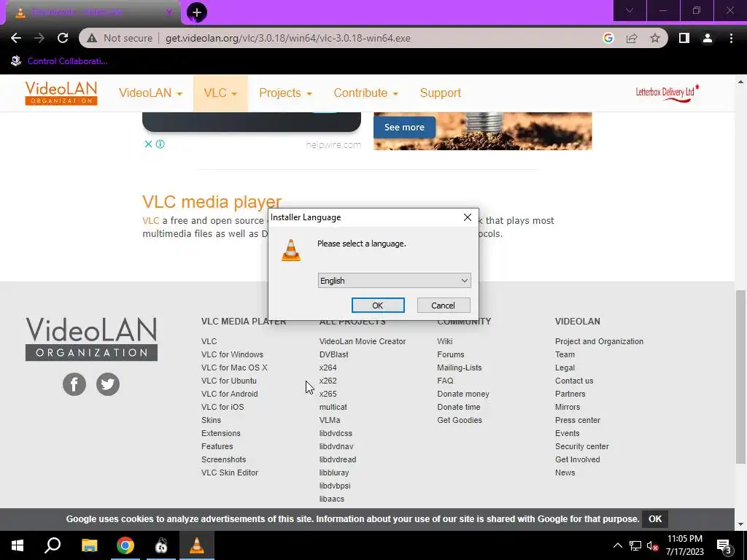Open the notification center icon
The image size is (747, 560).
pos(724,546)
